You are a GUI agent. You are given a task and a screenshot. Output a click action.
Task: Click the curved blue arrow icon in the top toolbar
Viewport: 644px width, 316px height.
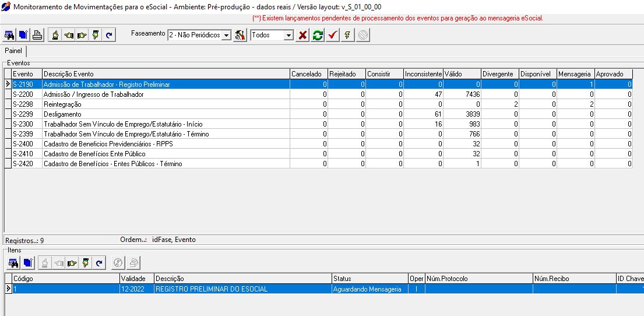[109, 36]
